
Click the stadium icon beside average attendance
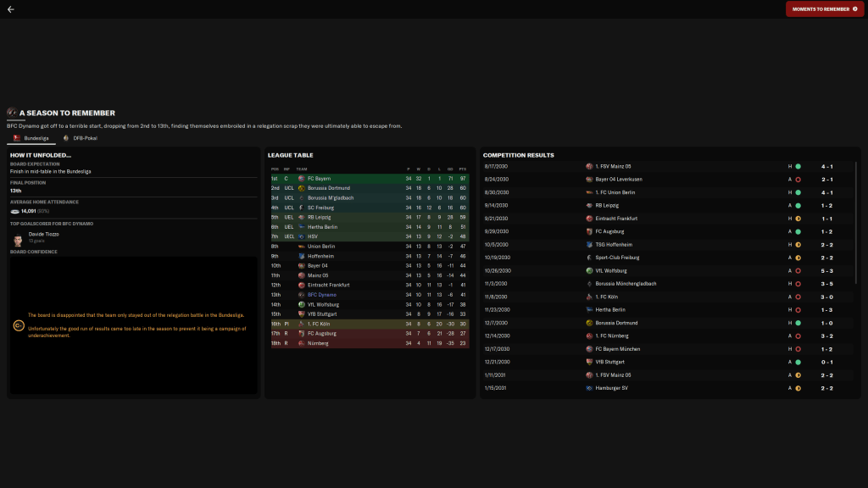(x=14, y=211)
